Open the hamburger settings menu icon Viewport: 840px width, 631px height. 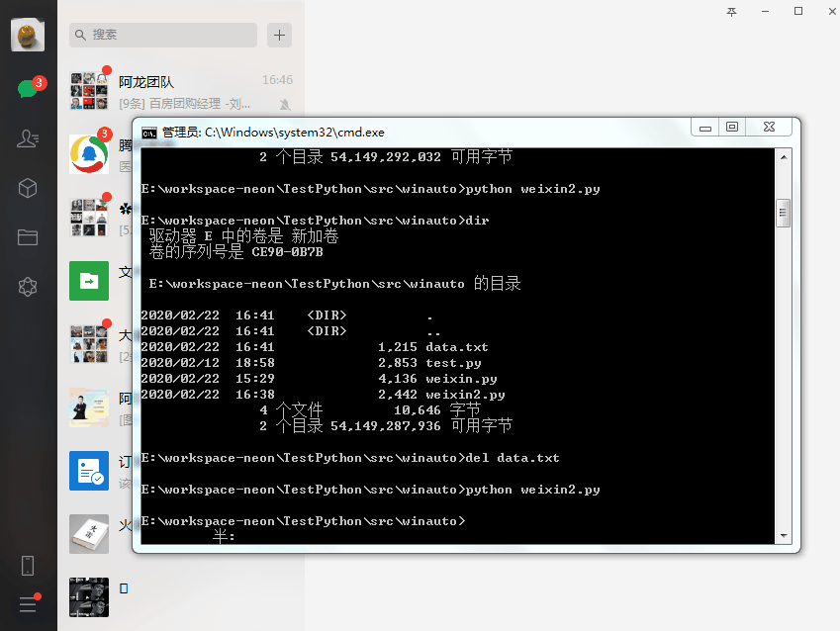point(28,604)
